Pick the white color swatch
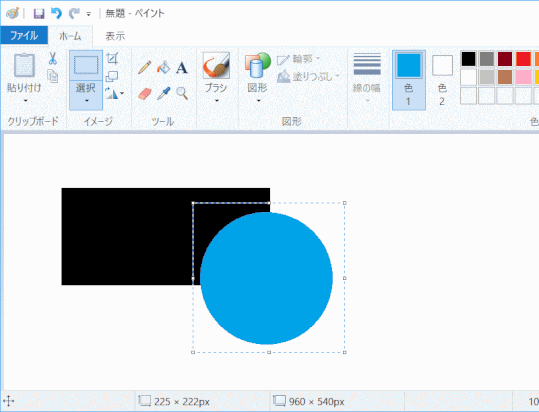 [468, 77]
